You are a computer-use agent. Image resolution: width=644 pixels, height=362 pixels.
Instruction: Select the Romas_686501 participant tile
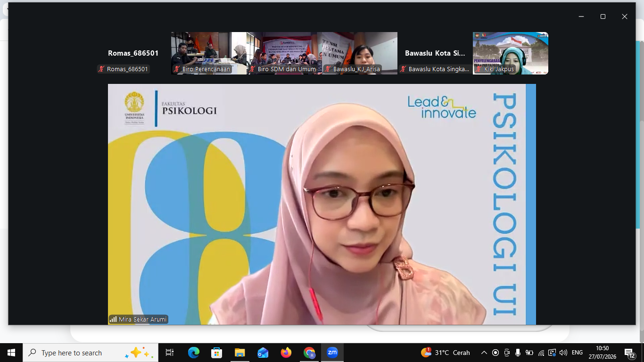133,53
